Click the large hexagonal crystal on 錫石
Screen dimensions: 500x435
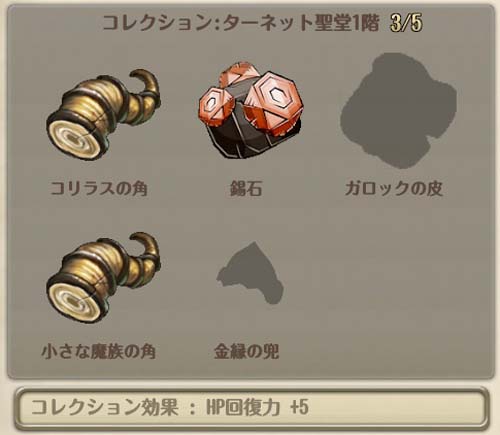click(274, 102)
